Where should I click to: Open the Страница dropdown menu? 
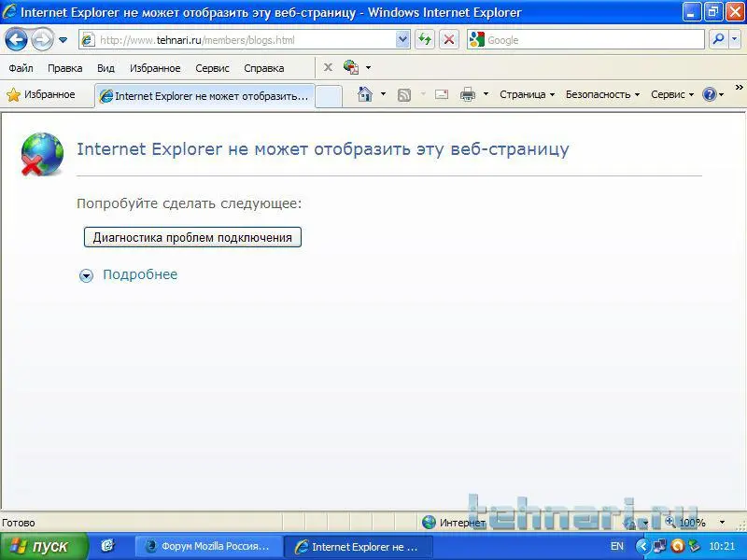coord(527,94)
